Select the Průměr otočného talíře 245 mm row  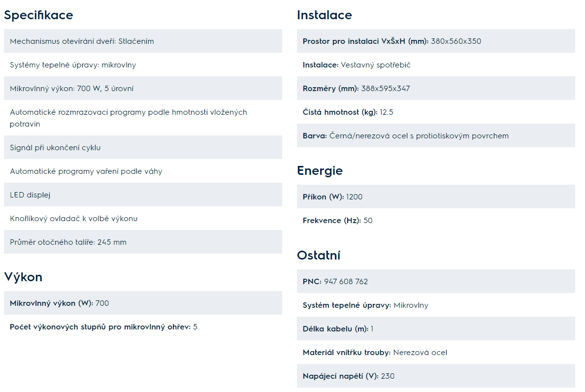click(143, 242)
